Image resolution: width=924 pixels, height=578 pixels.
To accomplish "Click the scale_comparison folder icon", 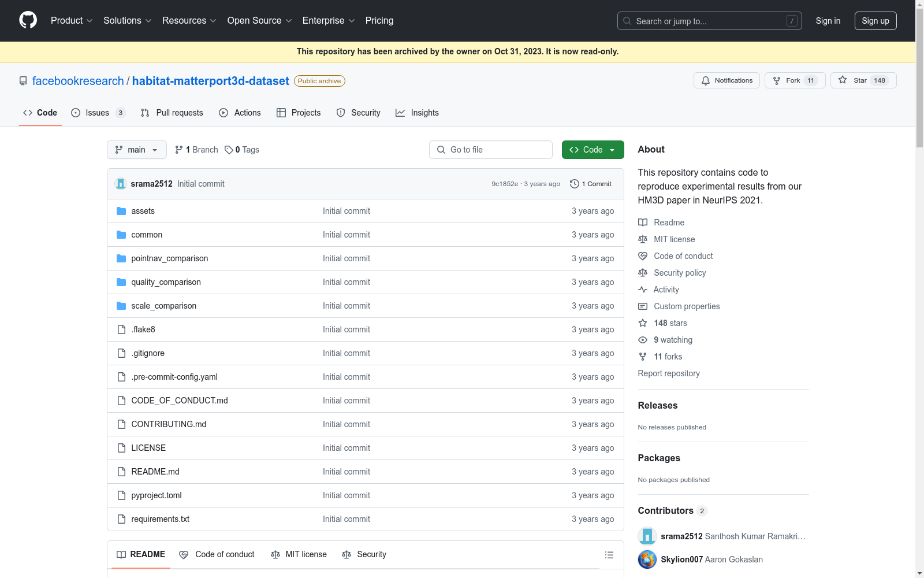I will 121,306.
